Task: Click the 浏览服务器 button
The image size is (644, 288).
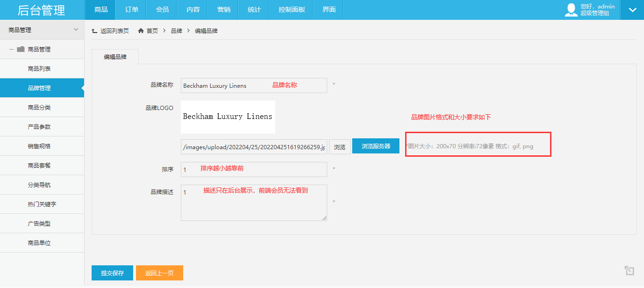Action: 376,146
